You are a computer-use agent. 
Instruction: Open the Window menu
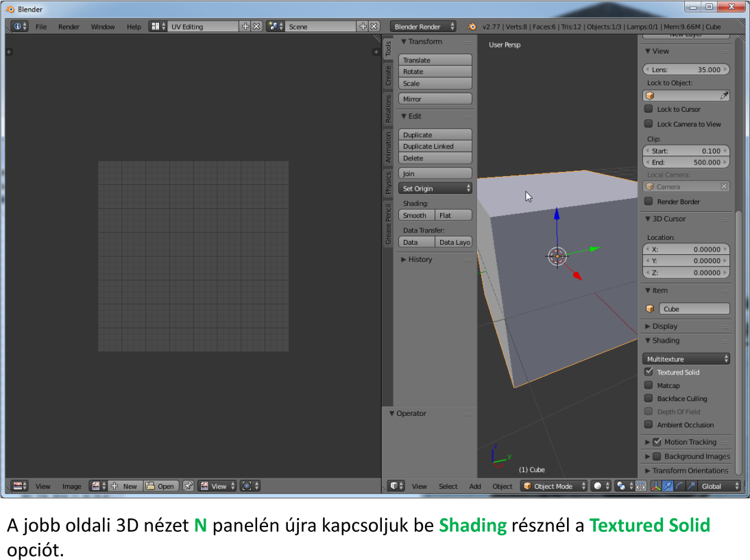point(103,27)
